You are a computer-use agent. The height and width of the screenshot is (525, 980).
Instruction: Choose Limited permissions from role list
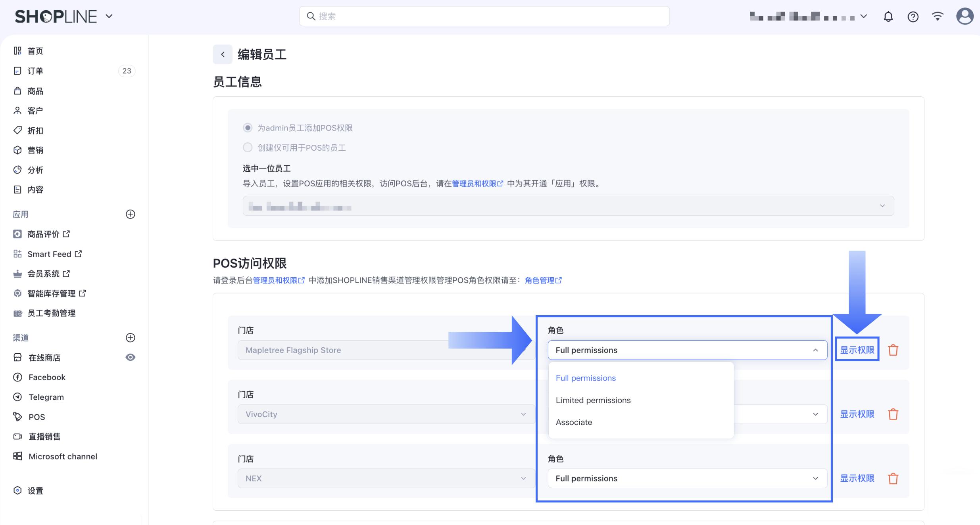click(593, 400)
